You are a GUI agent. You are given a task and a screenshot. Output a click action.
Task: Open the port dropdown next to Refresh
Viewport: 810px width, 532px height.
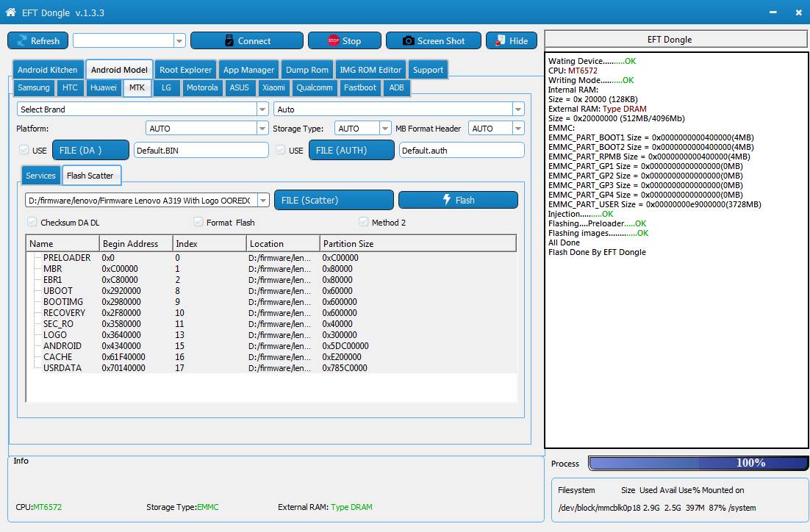click(x=179, y=41)
